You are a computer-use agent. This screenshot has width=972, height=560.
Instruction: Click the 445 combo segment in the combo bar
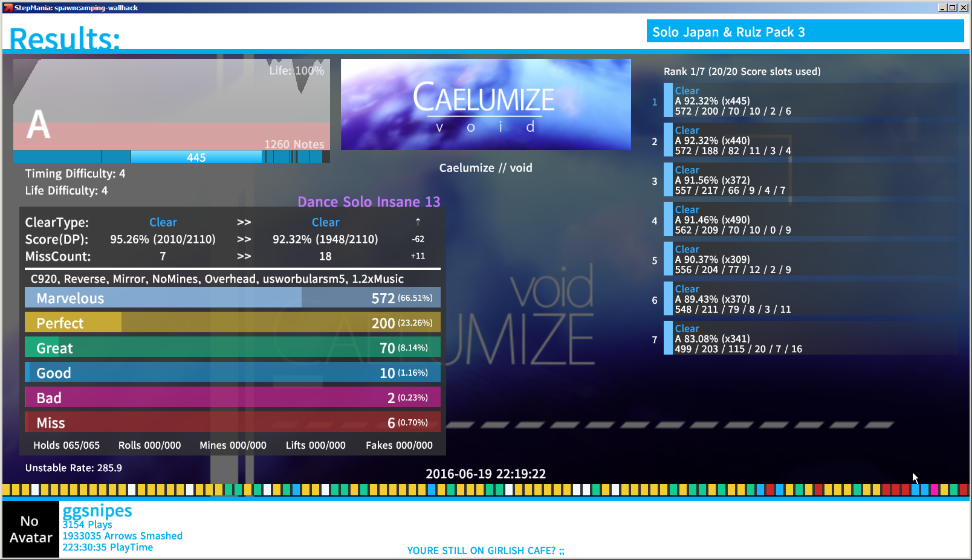tap(196, 157)
